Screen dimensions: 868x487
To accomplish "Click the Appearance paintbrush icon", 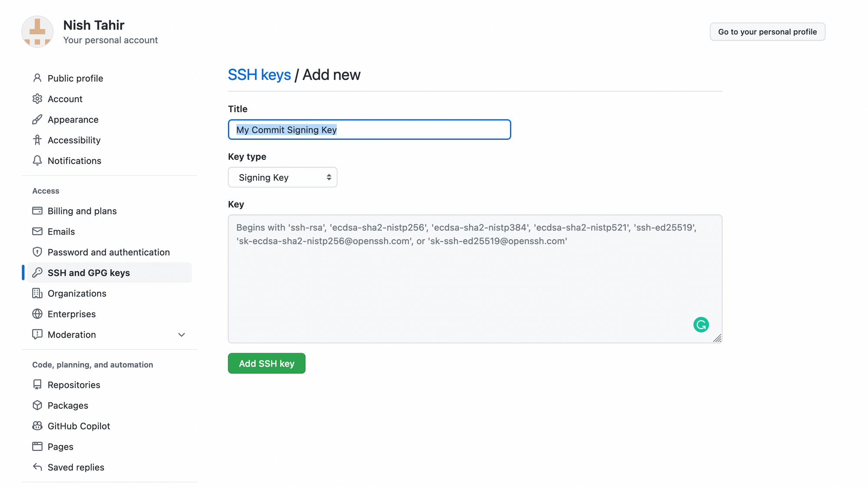I will tap(37, 119).
